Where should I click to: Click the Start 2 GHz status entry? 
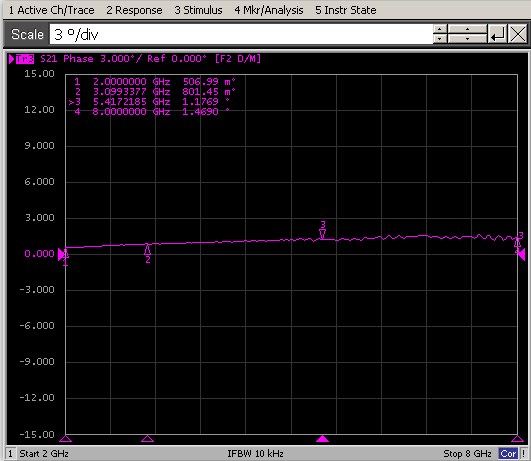click(44, 454)
